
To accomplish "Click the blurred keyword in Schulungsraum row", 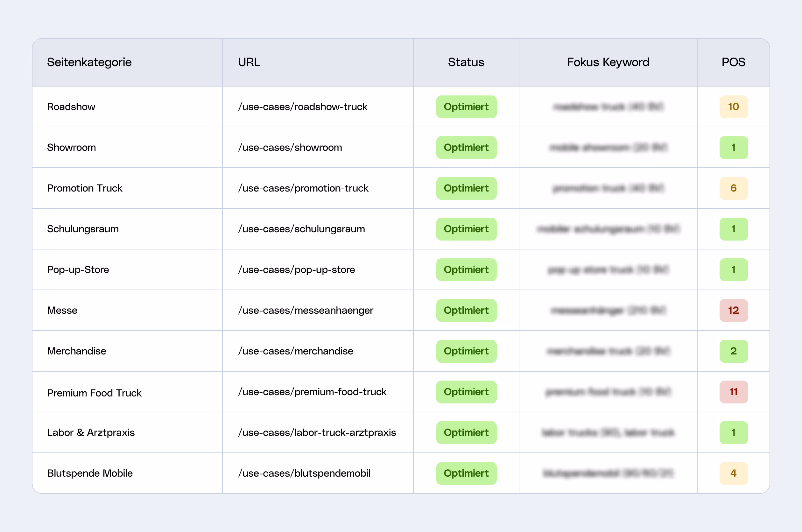I will pyautogui.click(x=608, y=229).
